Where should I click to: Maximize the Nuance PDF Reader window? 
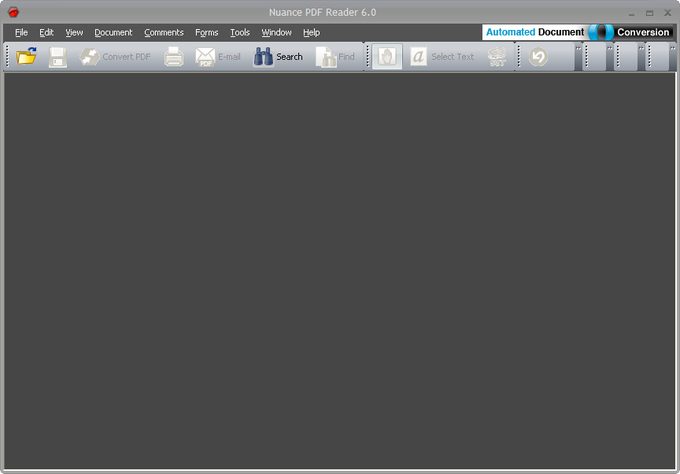tap(649, 13)
